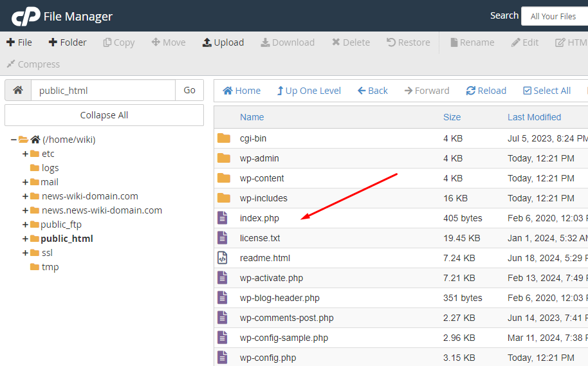Click the home icon beside path field
The image size is (588, 366).
18,90
